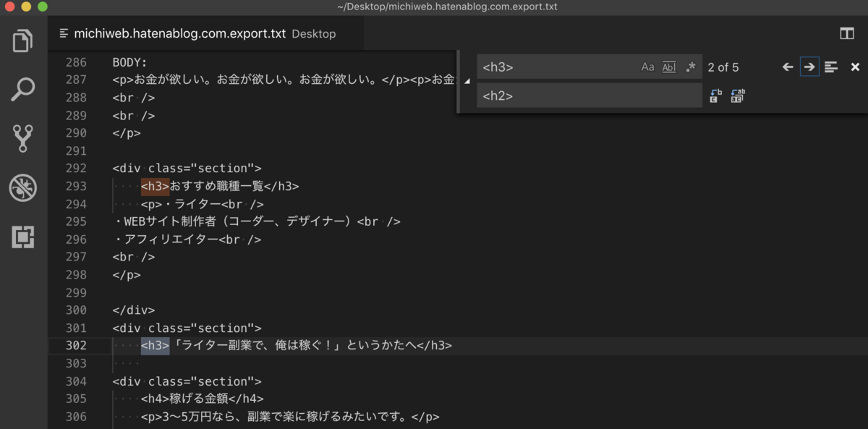This screenshot has width=868, height=429.
Task: Click '<div class="section">' on line 292
Action: [x=187, y=169]
